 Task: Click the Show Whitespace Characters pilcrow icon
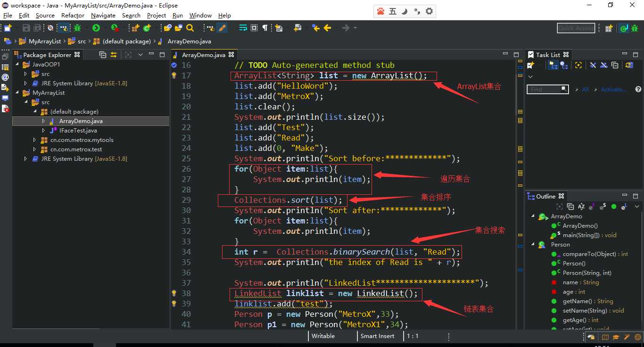265,28
